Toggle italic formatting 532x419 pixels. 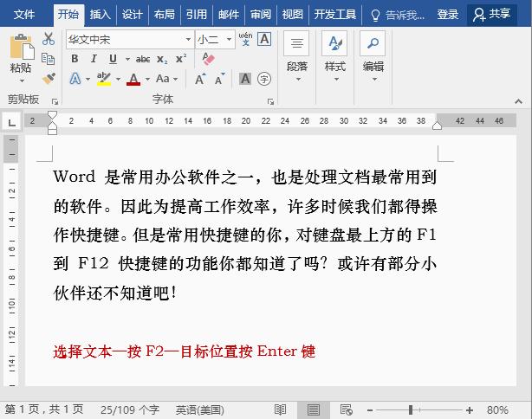(94, 59)
